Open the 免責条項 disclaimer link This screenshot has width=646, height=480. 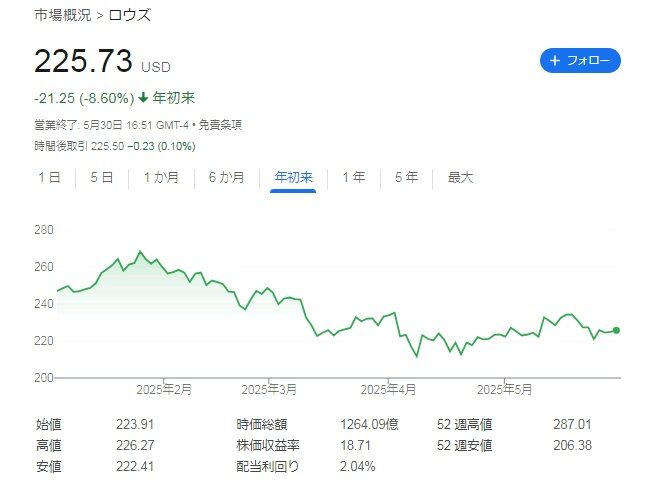(x=220, y=125)
